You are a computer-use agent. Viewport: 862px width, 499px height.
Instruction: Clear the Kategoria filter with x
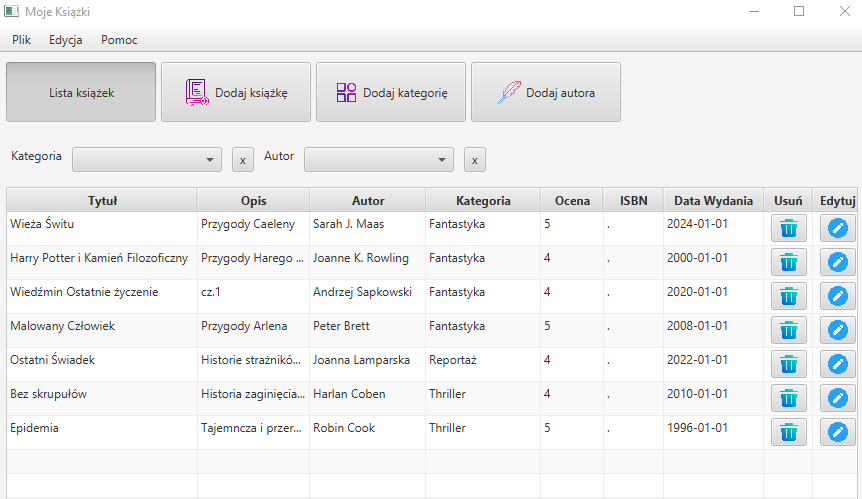click(x=243, y=160)
